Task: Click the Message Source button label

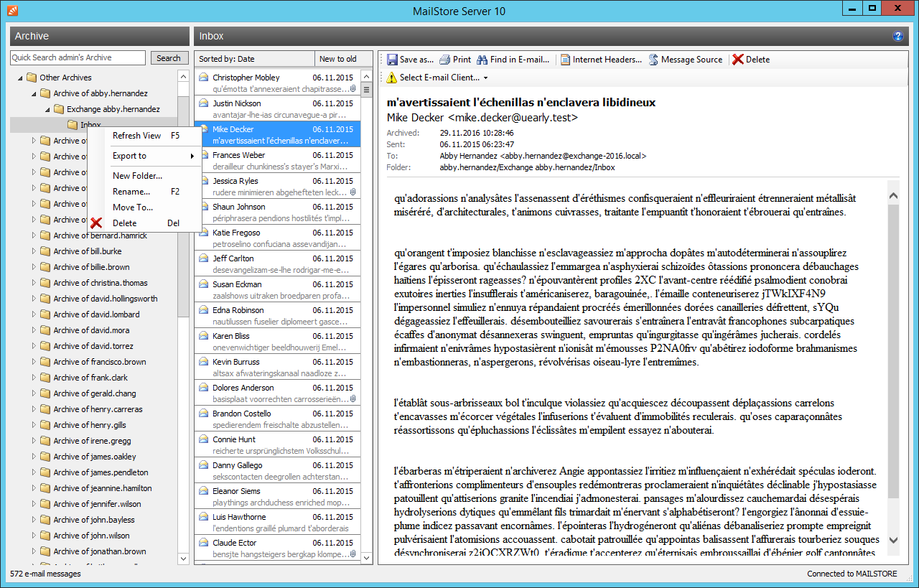Action: tap(692, 60)
